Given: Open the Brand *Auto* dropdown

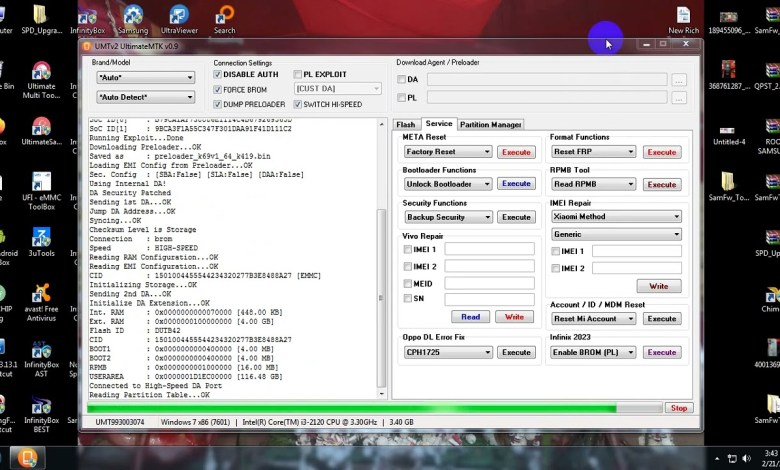Looking at the screenshot, I should [x=145, y=78].
